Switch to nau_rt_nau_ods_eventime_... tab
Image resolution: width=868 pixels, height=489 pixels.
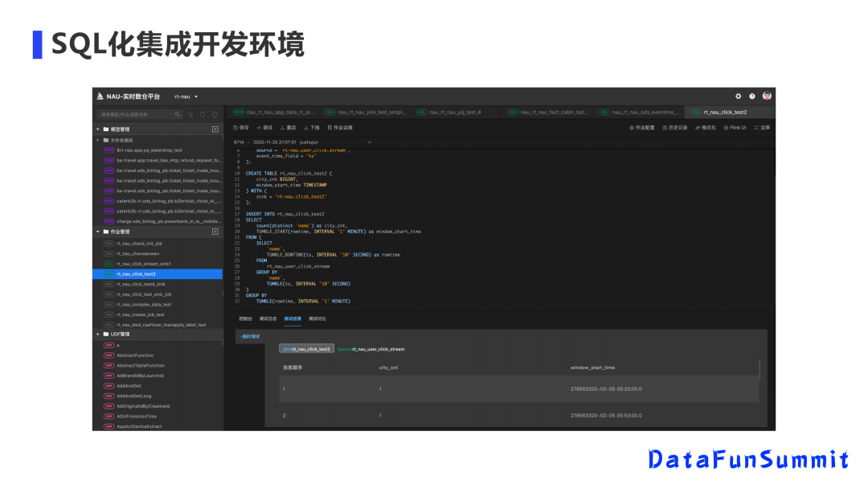(640, 112)
